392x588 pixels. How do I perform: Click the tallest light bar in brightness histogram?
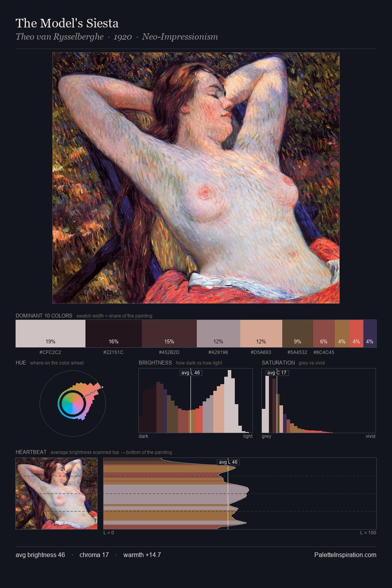tap(229, 401)
